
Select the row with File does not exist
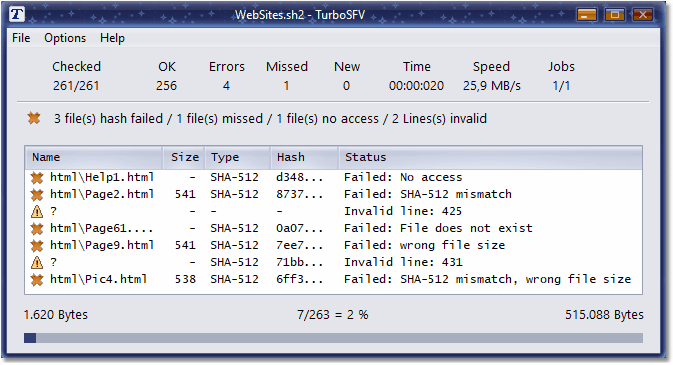click(x=333, y=228)
